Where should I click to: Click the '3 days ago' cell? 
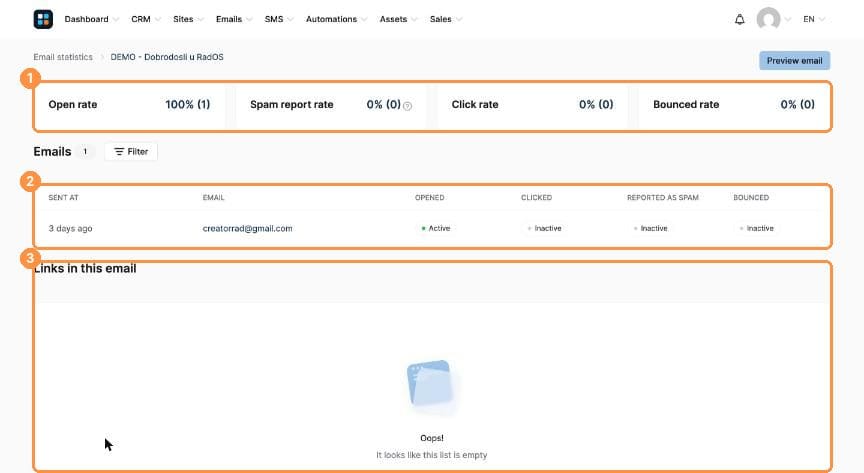(x=70, y=228)
